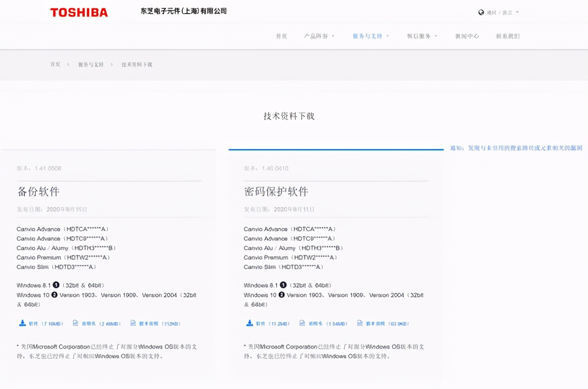The height and width of the screenshot is (389, 588).
Task: Open 联系我们 in top navigation
Action: [x=508, y=36]
